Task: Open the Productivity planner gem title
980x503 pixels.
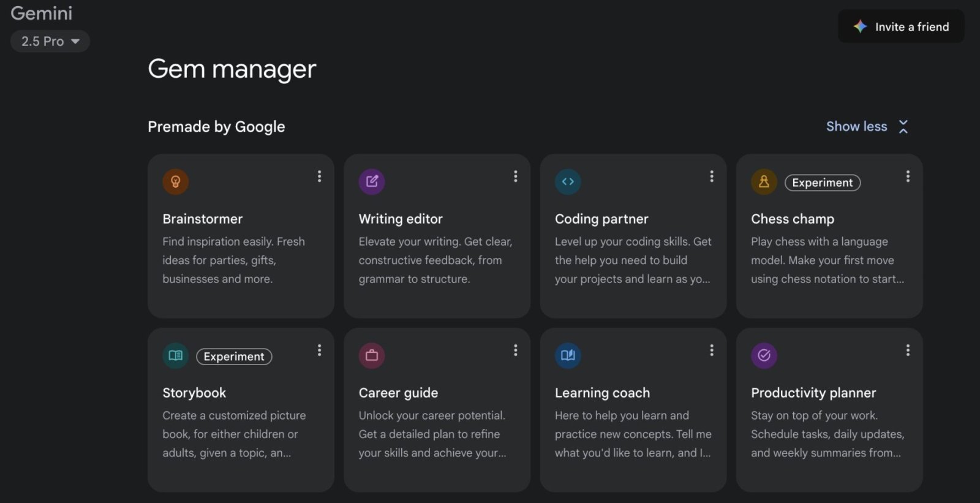Action: pyautogui.click(x=813, y=393)
